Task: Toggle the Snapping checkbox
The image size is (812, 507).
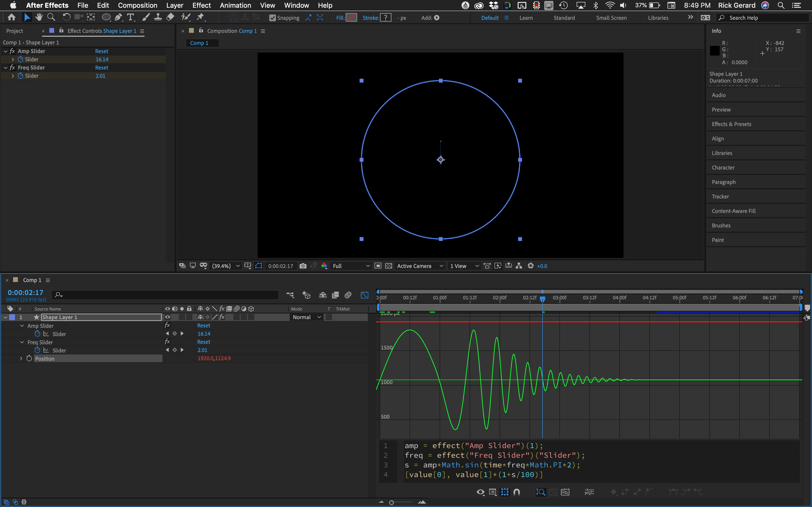Action: click(x=272, y=18)
